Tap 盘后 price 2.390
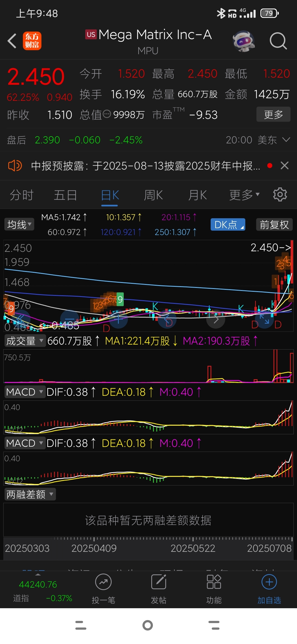The width and height of the screenshot is (297, 644). pos(47,140)
